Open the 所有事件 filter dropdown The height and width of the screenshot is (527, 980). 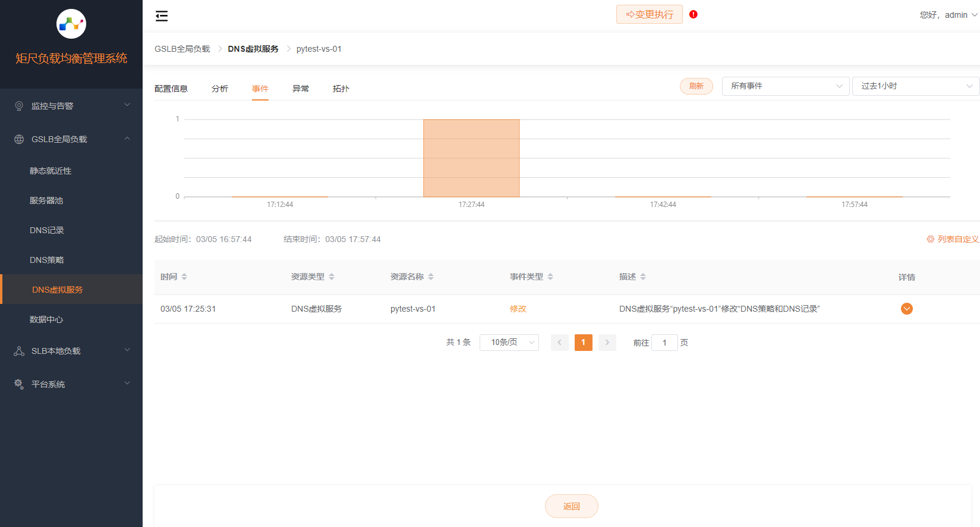tap(785, 86)
